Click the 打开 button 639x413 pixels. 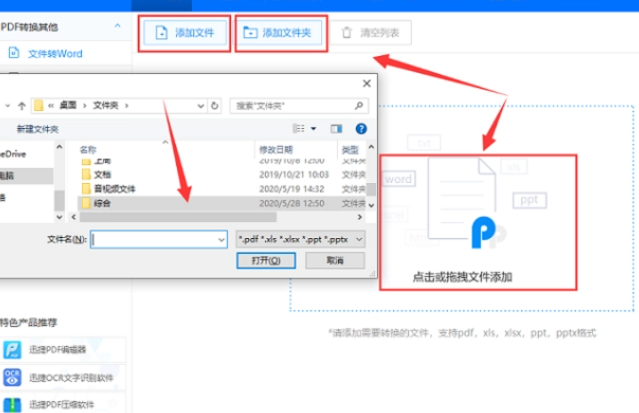click(266, 261)
